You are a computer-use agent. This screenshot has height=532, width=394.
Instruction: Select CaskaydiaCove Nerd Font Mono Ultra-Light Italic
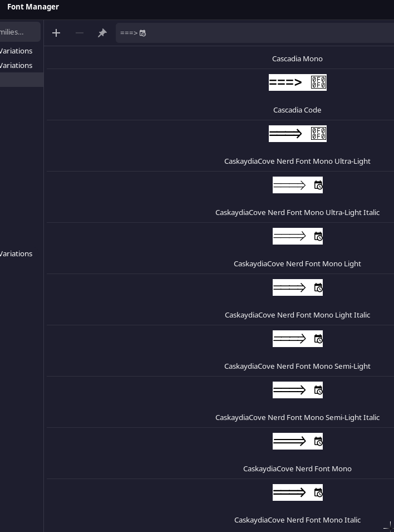point(297,212)
